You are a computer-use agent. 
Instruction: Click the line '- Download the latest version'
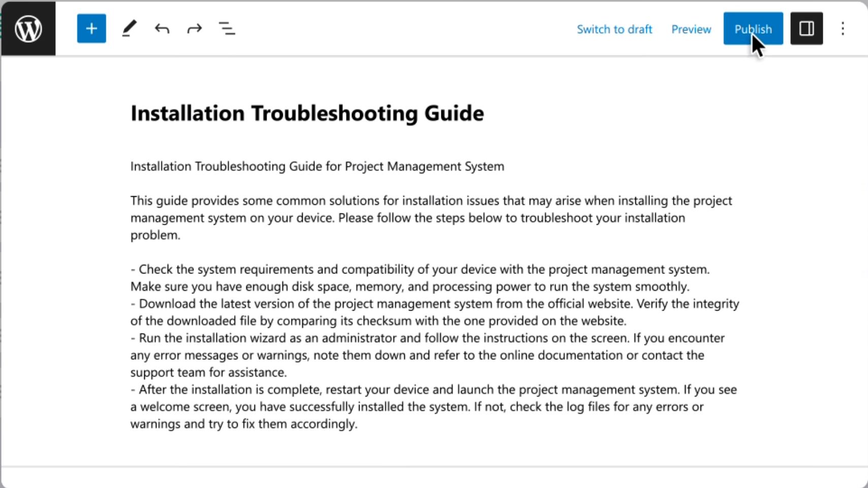(x=435, y=312)
